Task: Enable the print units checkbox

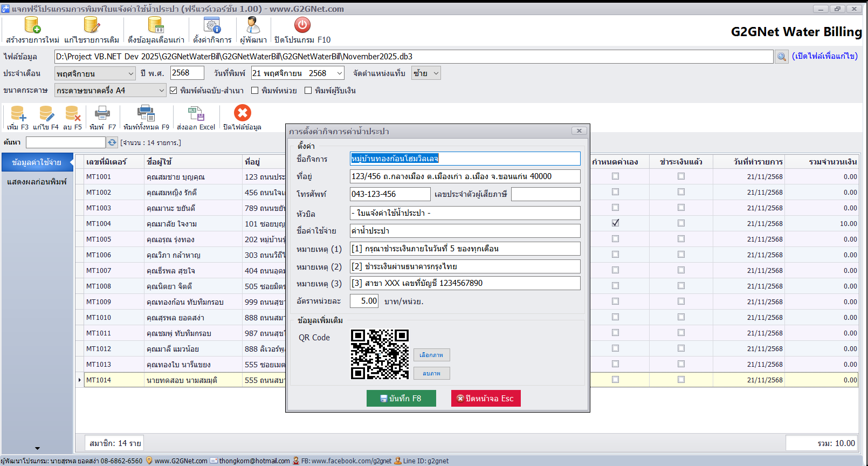Action: coord(255,91)
